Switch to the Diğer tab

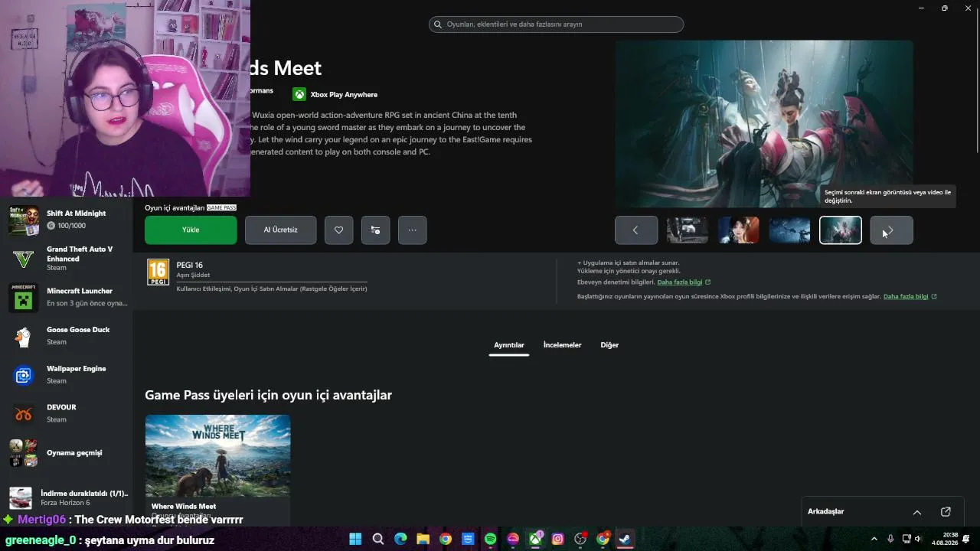click(609, 345)
